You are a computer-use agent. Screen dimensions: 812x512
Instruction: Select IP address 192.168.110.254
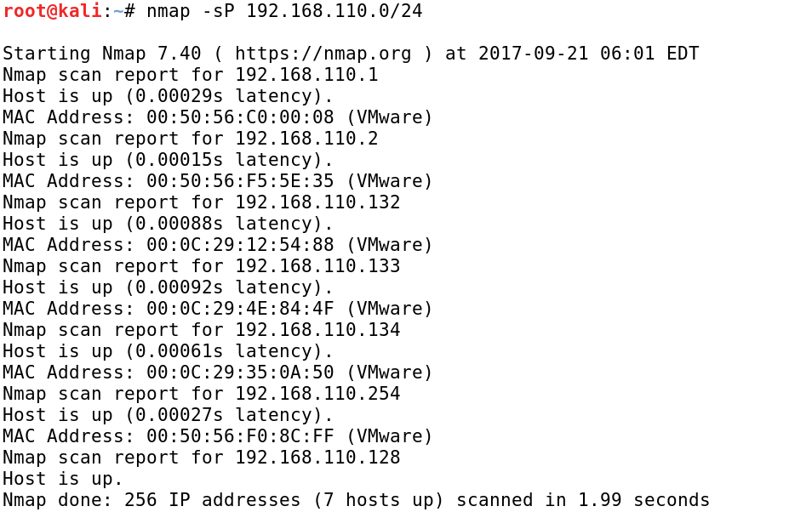coord(317,394)
